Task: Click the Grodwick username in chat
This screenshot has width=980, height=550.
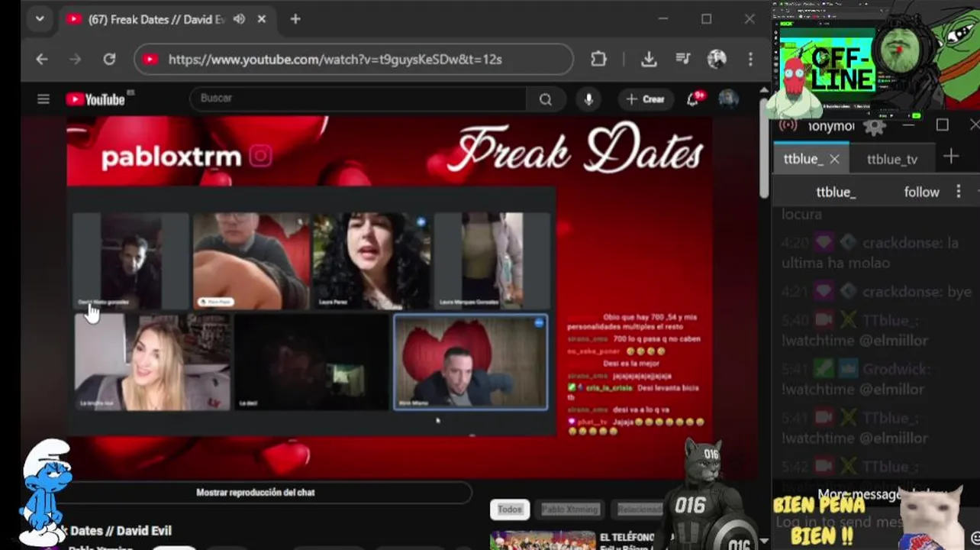Action: coord(897,369)
